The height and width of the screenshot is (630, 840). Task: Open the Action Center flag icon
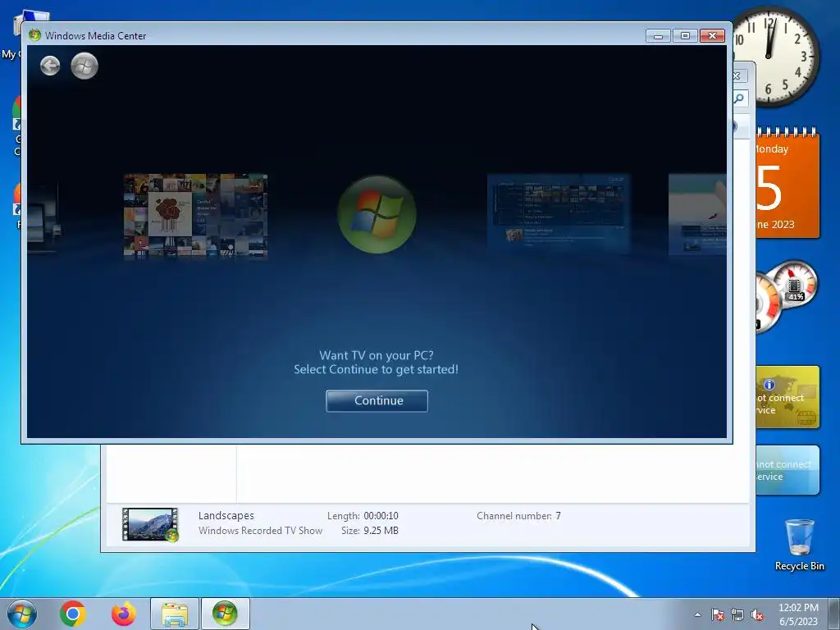tap(718, 614)
